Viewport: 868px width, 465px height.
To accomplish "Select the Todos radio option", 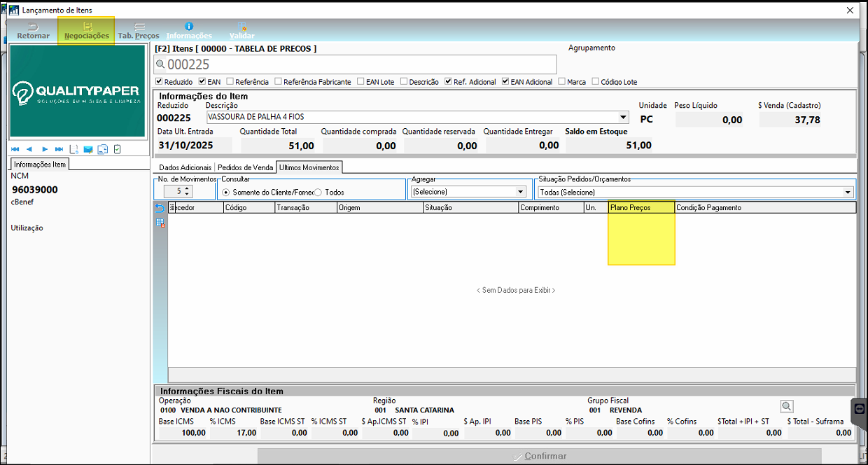I will point(318,192).
